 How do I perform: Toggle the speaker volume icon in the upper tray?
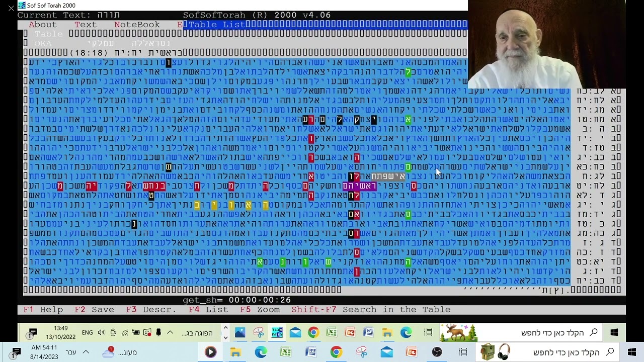click(x=101, y=333)
